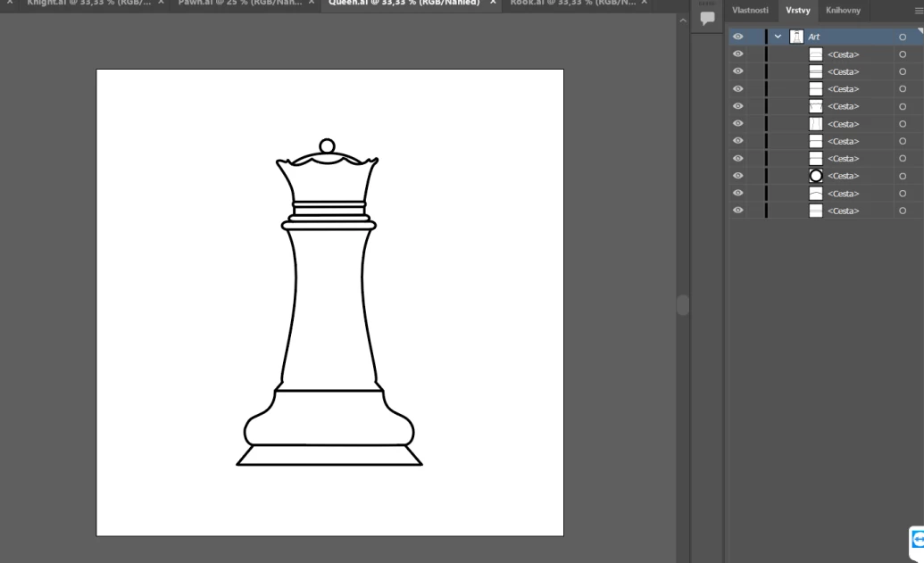Screen dimensions: 924x563
Task: Toggle visibility of the first <Cesta> sublayer
Action: (x=737, y=54)
